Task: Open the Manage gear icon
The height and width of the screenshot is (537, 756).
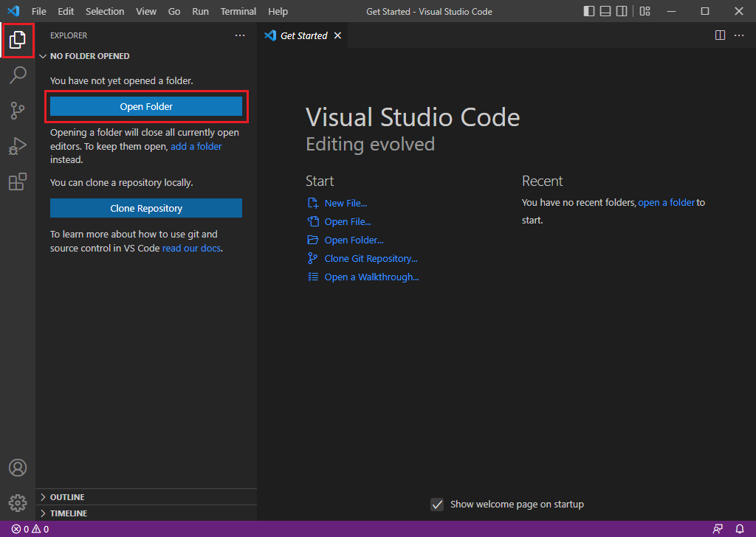Action: (18, 503)
